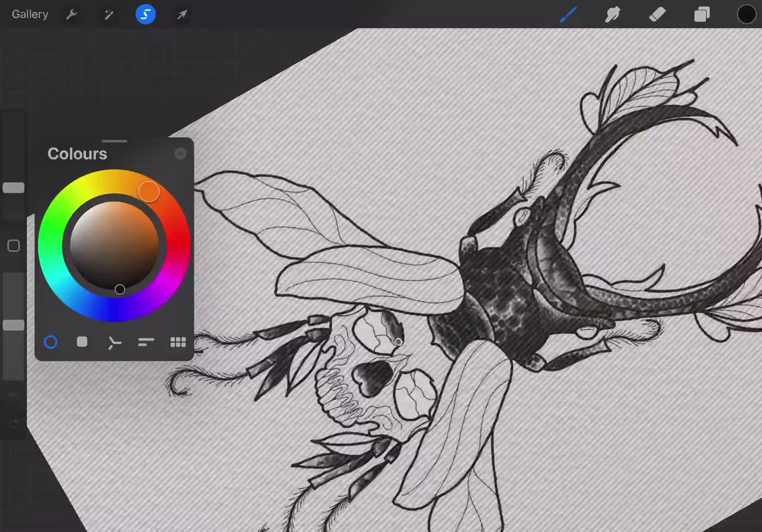The image size is (762, 532).
Task: Select the Eraser tool
Action: click(x=658, y=14)
